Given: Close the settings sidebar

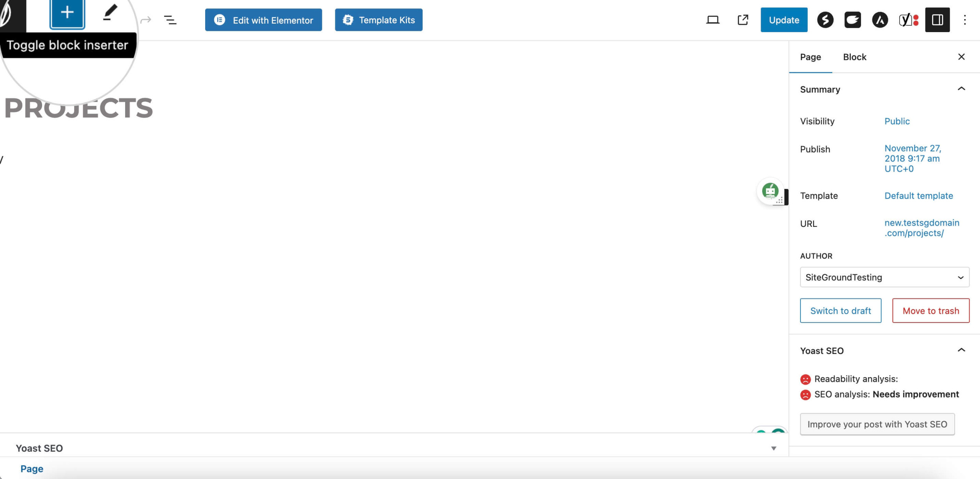Looking at the screenshot, I should point(961,57).
